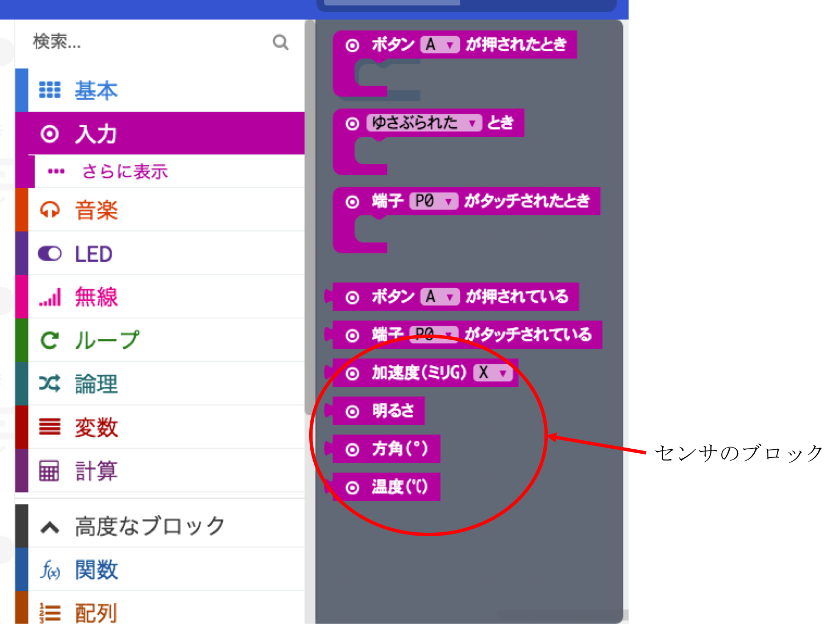This screenshot has width=840, height=639.
Task: Open button dropdown in ボタンが押されたとき block
Action: coord(439,44)
